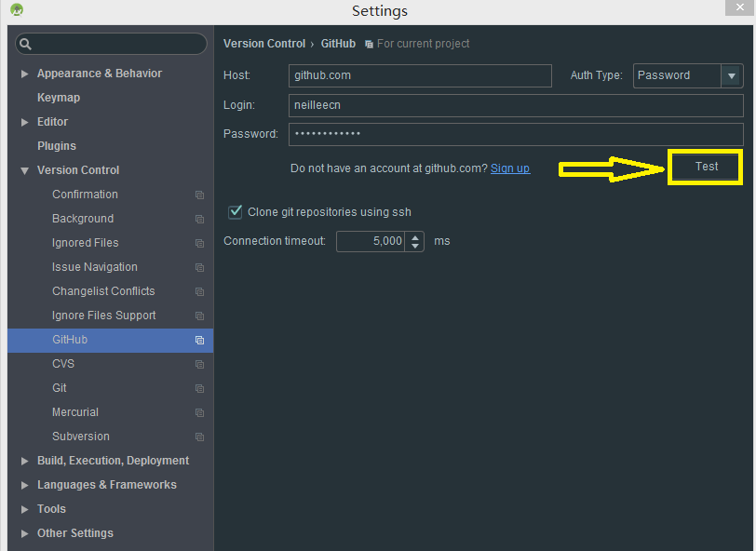756x551 pixels.
Task: Click project-level icon beside Ignore Files Support
Action: (x=199, y=316)
